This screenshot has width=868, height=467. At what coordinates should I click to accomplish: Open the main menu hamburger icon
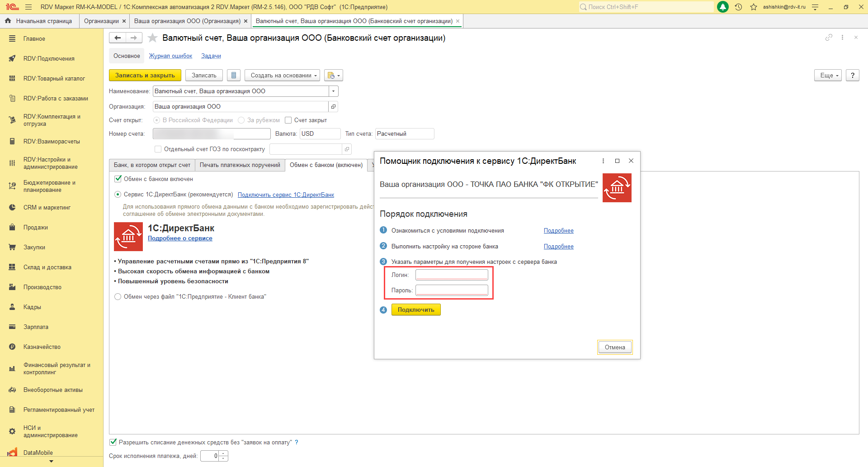tap(28, 7)
